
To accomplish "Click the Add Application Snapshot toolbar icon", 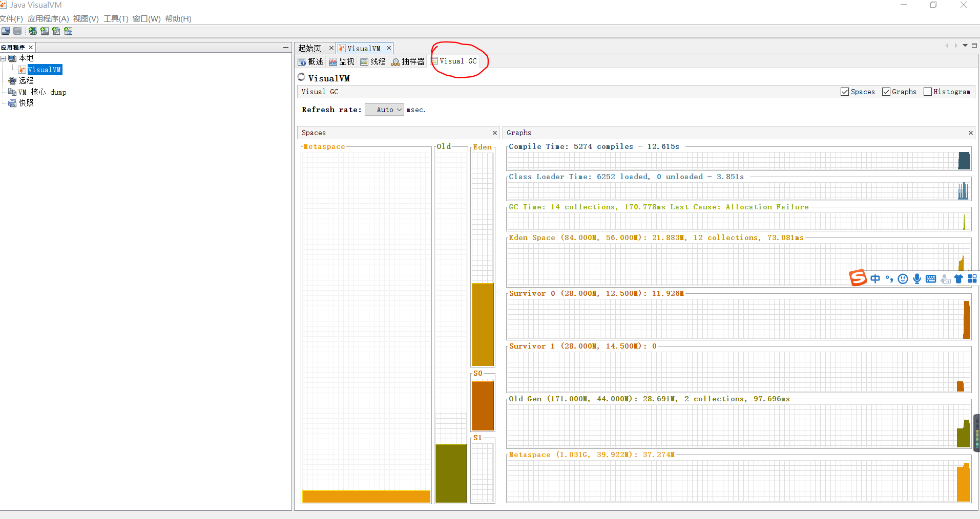I will [68, 31].
